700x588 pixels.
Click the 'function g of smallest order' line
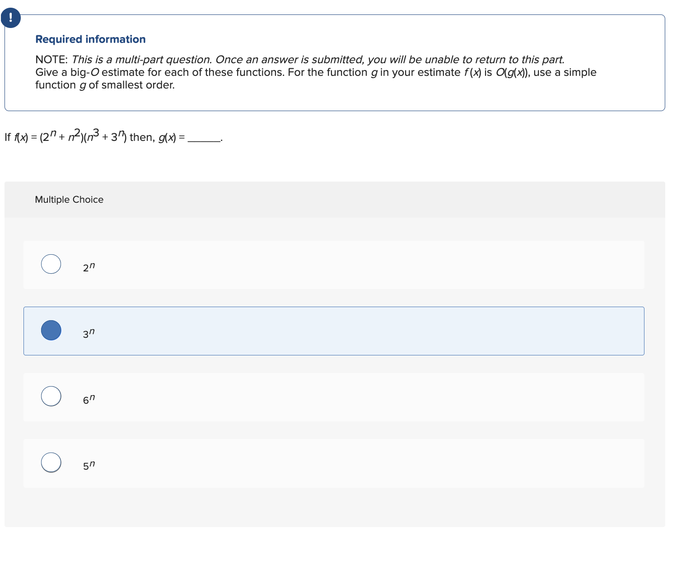(x=105, y=85)
